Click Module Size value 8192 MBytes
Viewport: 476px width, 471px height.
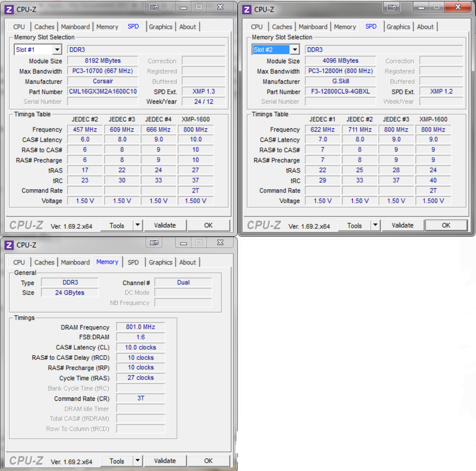103,61
